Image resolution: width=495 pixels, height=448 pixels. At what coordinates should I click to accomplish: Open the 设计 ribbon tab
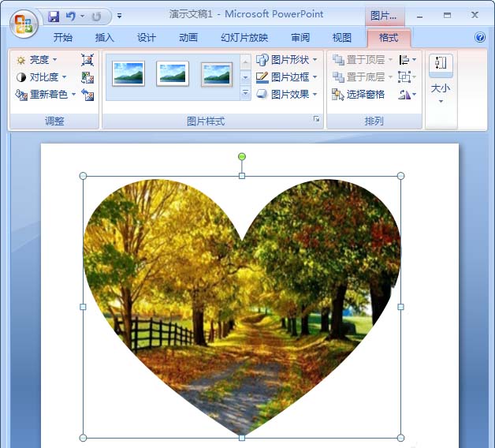[x=146, y=38]
